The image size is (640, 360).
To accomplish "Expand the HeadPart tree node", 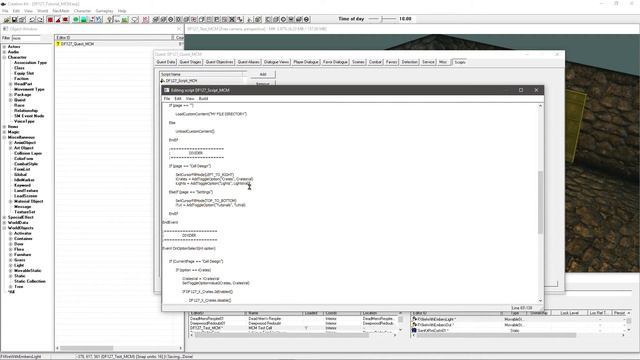I will coord(11,84).
